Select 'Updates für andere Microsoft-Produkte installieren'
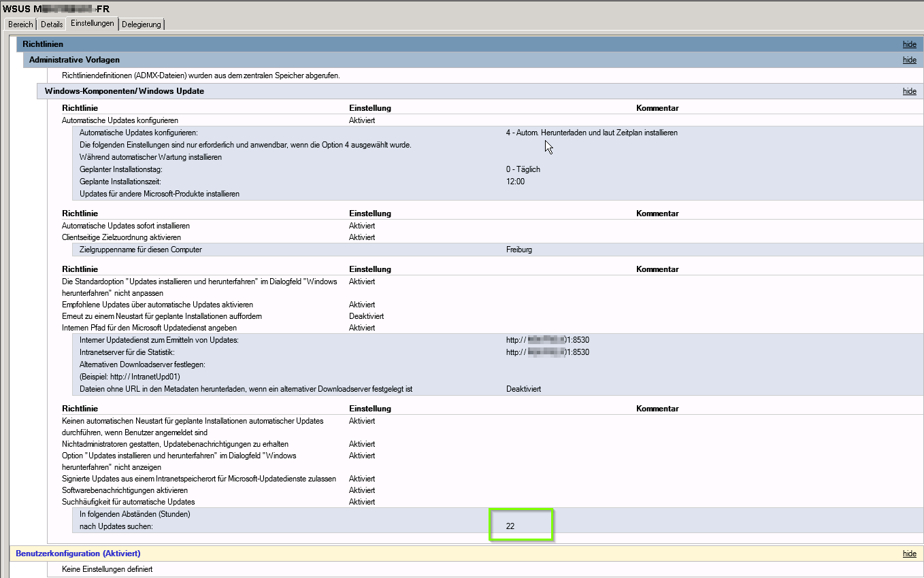Image resolution: width=924 pixels, height=578 pixels. point(159,194)
